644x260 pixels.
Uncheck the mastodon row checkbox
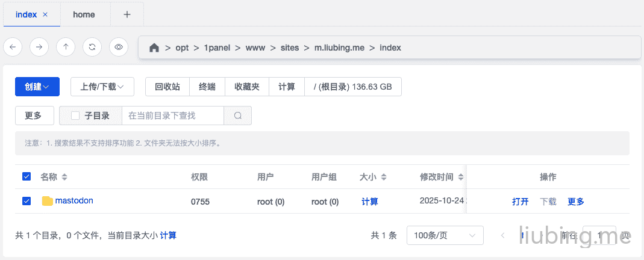pyautogui.click(x=27, y=201)
